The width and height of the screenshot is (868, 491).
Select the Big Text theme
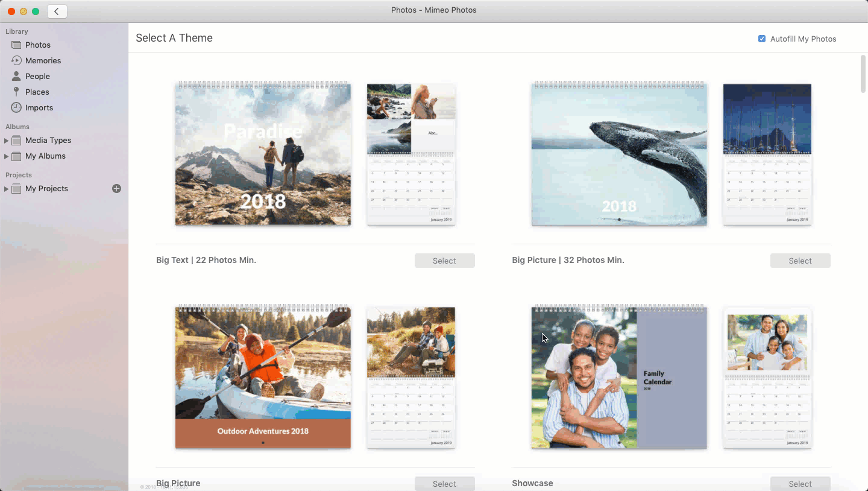click(445, 261)
